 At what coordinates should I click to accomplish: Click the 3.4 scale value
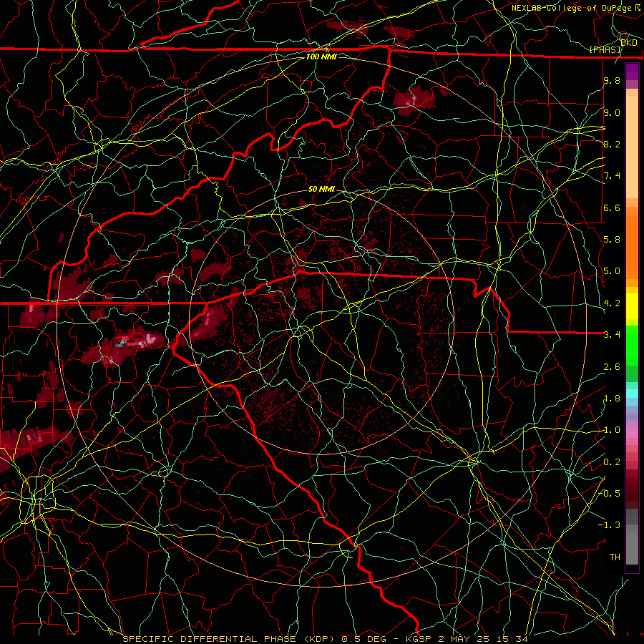(612, 335)
